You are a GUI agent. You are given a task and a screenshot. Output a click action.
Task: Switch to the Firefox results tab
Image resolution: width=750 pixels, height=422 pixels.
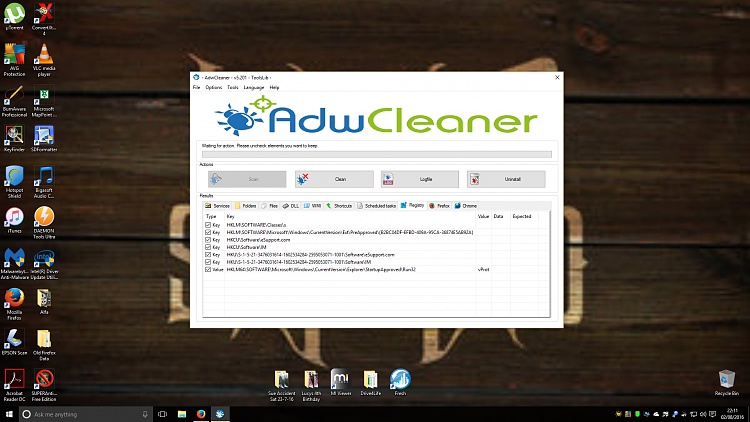(x=439, y=206)
